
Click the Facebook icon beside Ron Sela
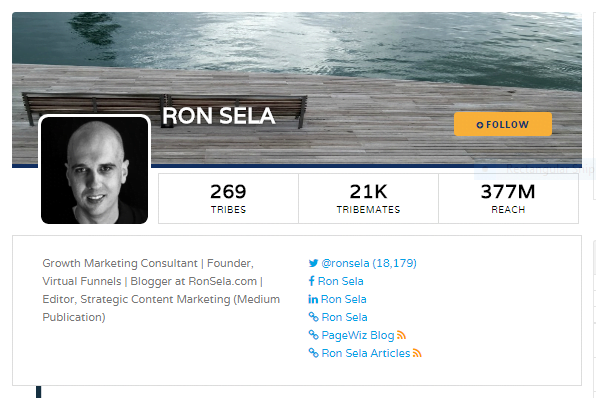pyautogui.click(x=311, y=281)
